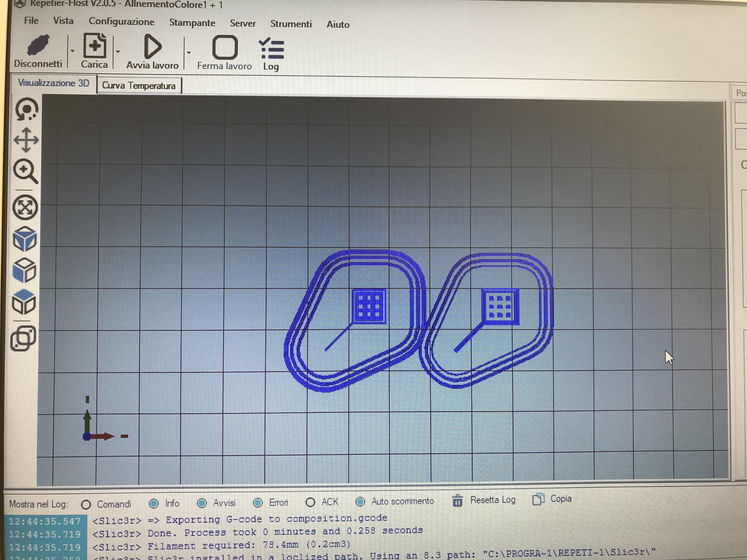This screenshot has height=560, width=747.
Task: Enable the ACK log filter
Action: [x=310, y=502]
